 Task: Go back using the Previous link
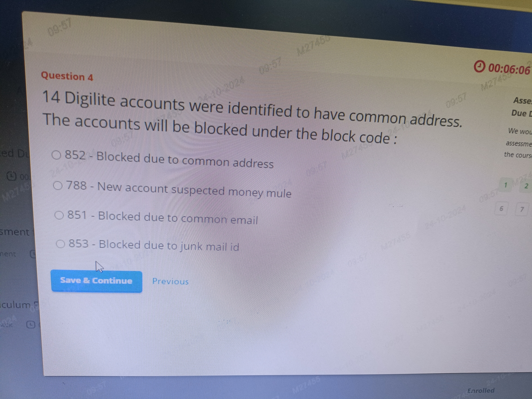click(x=171, y=281)
